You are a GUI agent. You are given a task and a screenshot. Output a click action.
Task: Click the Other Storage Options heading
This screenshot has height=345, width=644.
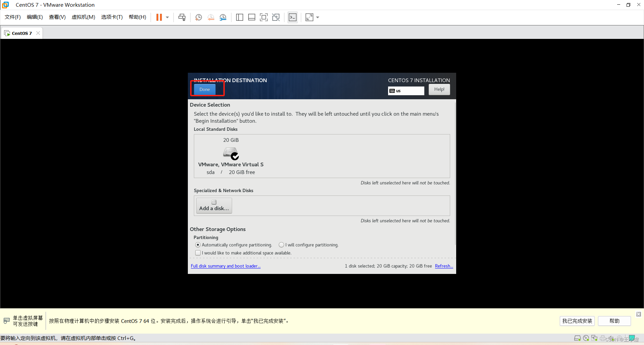[218, 229]
